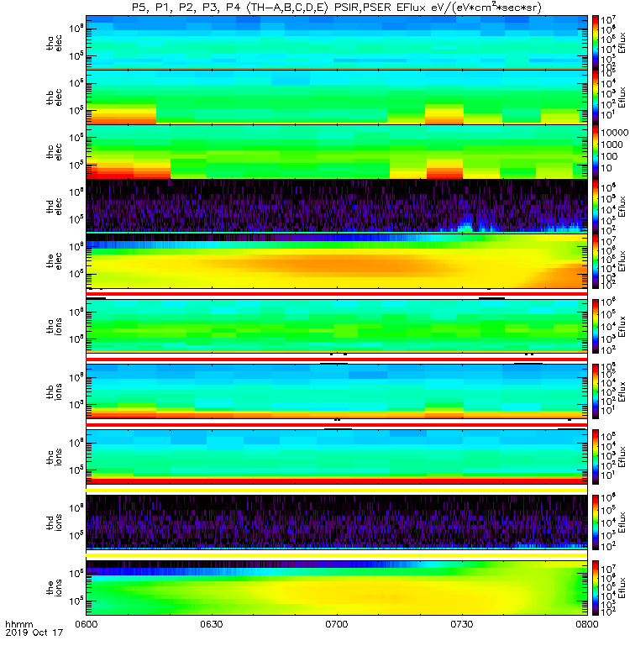The image size is (630, 672).
Task: Select the "tha ions" y-axis label
Action: click(x=55, y=326)
